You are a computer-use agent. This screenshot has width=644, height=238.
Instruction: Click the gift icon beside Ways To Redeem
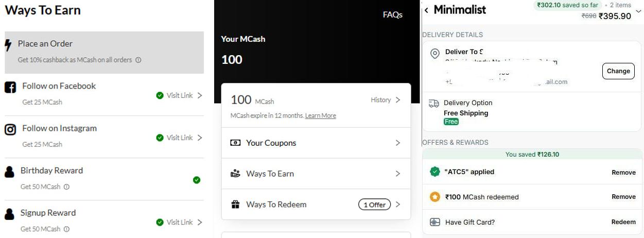[235, 205]
